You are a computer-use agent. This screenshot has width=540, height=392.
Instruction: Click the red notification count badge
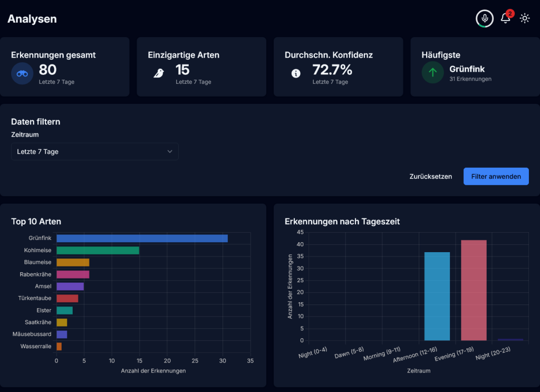coord(510,13)
